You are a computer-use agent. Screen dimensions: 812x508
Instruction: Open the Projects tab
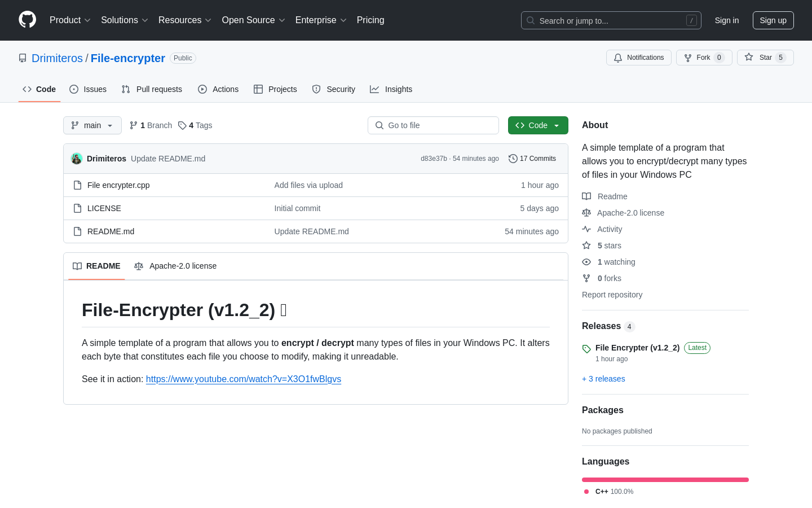tap(275, 89)
